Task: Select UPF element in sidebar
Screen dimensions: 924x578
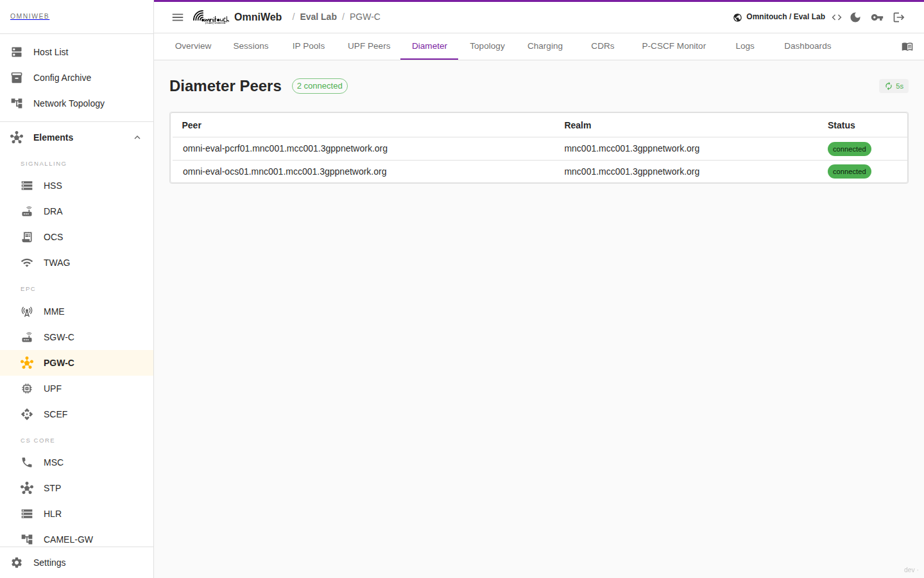Action: (x=77, y=389)
